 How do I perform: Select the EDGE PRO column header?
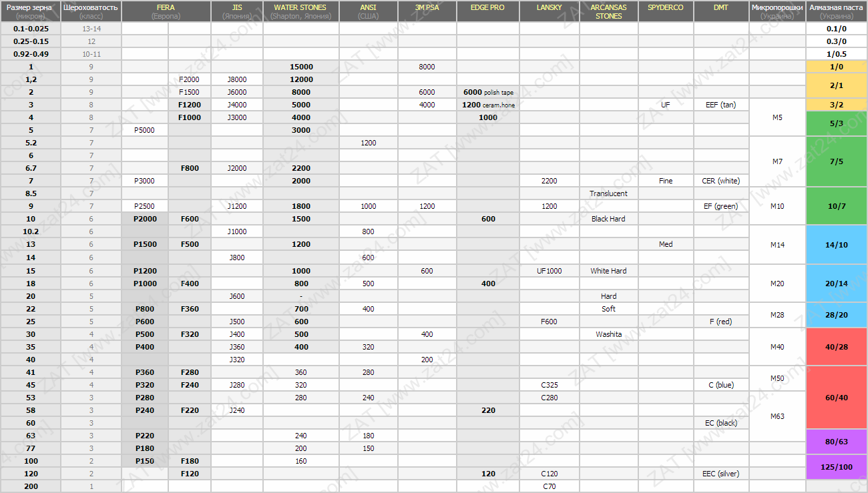click(488, 11)
